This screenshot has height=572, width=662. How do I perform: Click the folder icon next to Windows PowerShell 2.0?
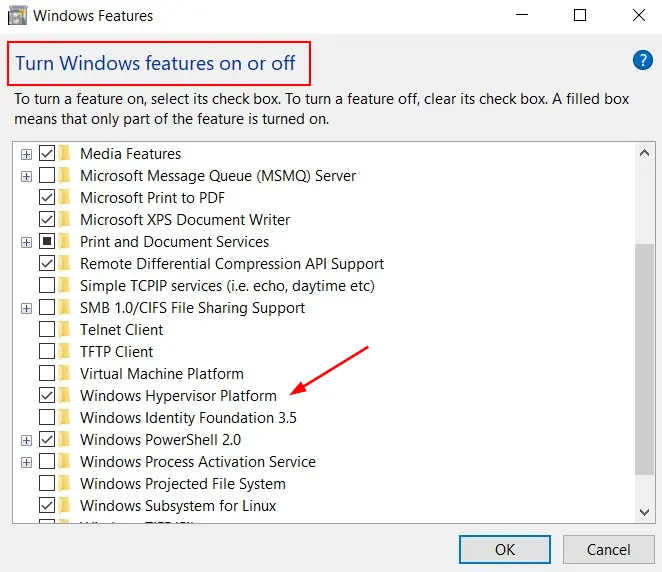(x=66, y=440)
